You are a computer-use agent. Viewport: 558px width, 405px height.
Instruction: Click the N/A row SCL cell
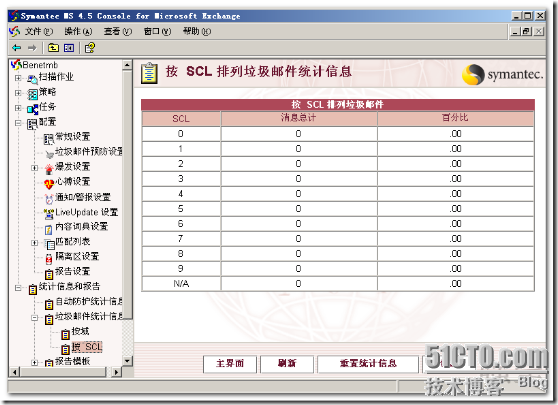181,284
